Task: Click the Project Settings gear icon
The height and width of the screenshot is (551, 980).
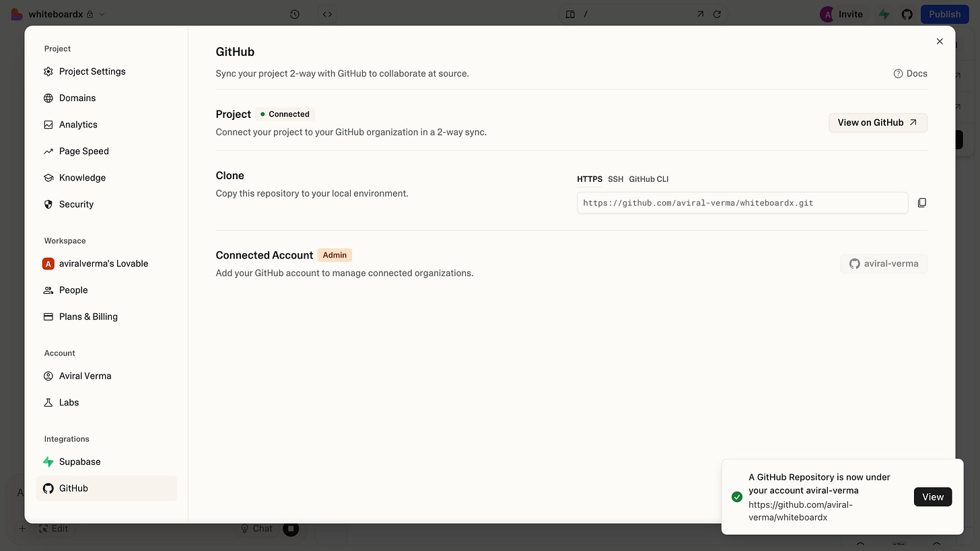Action: click(48, 71)
